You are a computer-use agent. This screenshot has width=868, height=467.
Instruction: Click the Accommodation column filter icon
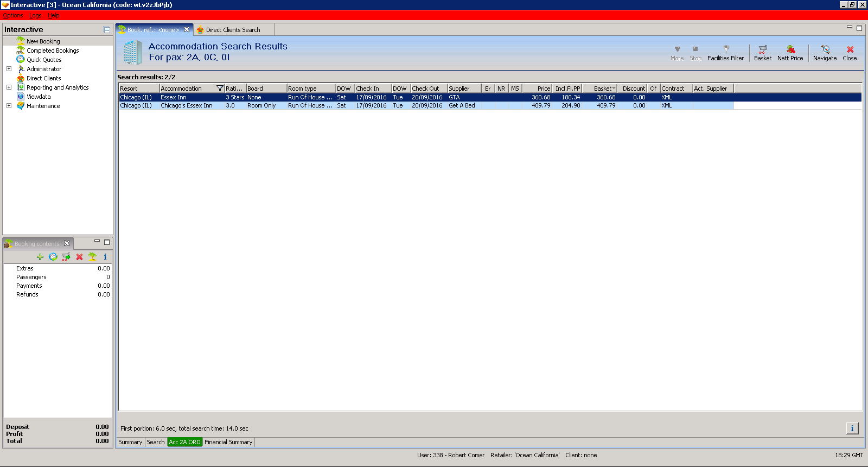tap(220, 89)
